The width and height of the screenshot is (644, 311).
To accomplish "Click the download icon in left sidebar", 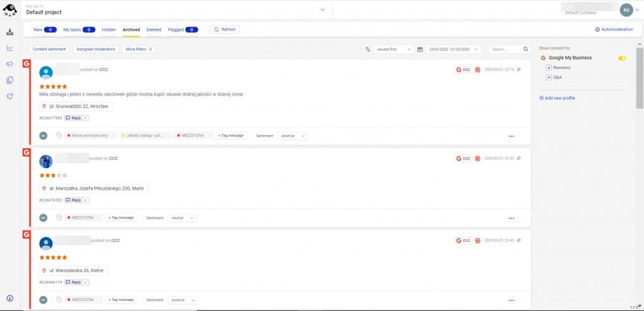I will 9,32.
